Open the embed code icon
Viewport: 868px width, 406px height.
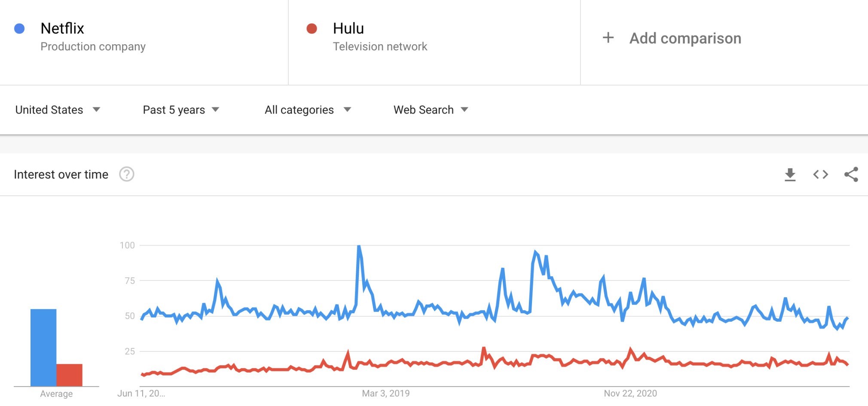pyautogui.click(x=820, y=174)
